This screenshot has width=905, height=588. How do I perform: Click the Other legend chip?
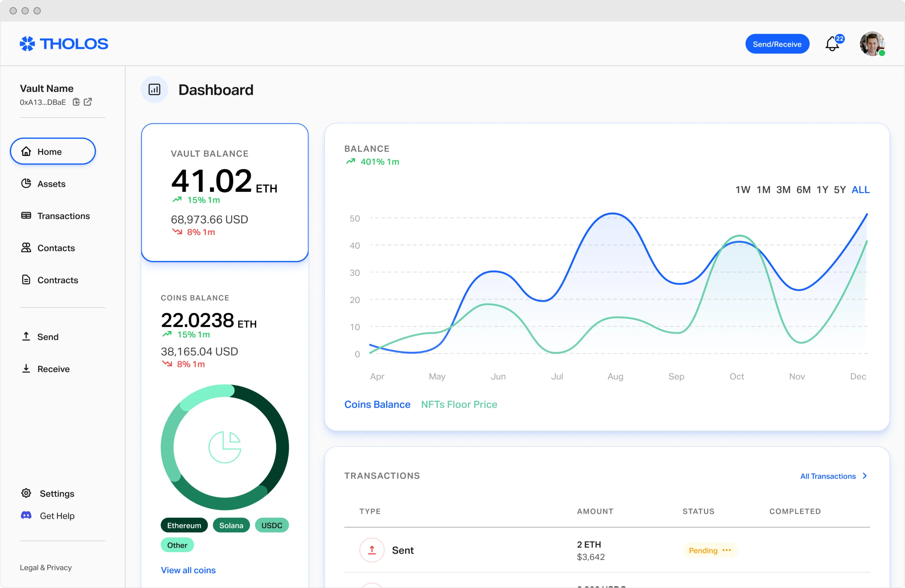point(177,545)
